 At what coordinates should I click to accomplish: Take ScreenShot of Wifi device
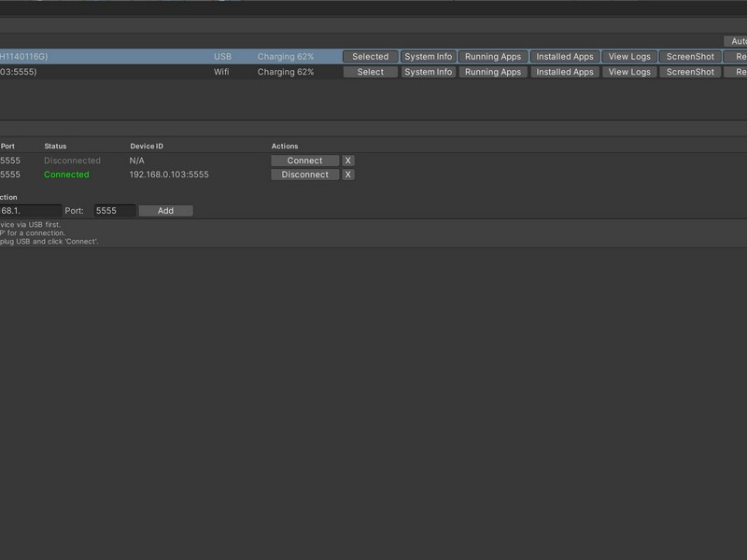pyautogui.click(x=690, y=72)
